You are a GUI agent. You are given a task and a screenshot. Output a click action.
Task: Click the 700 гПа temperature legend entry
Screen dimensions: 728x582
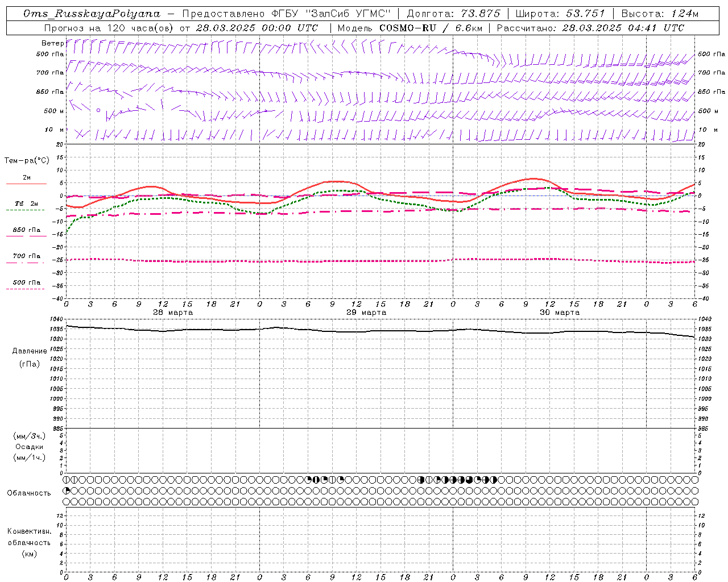pos(27,256)
